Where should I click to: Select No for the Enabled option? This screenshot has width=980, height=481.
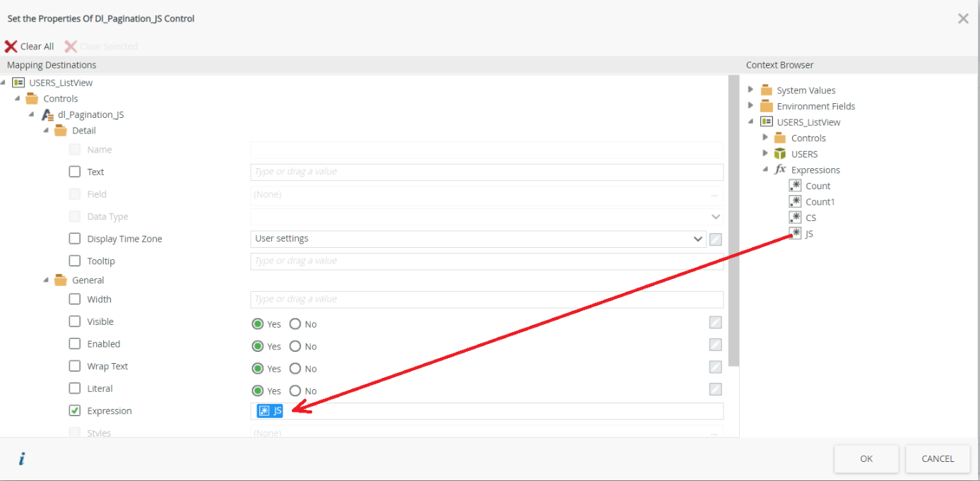pyautogui.click(x=295, y=346)
